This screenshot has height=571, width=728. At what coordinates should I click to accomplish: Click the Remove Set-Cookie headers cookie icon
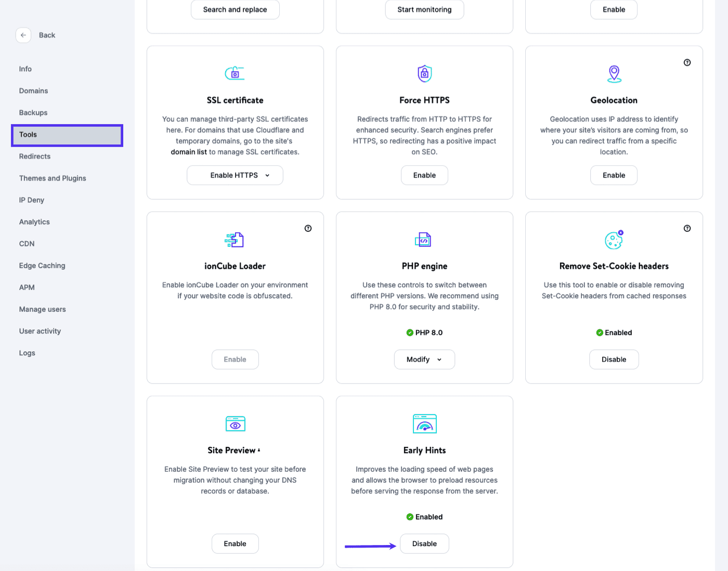pyautogui.click(x=614, y=240)
